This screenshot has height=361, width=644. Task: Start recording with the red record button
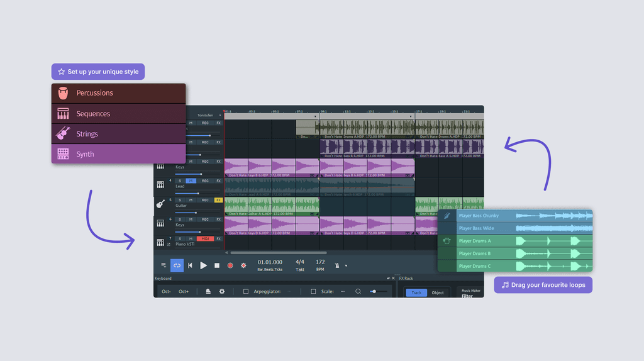pyautogui.click(x=230, y=265)
